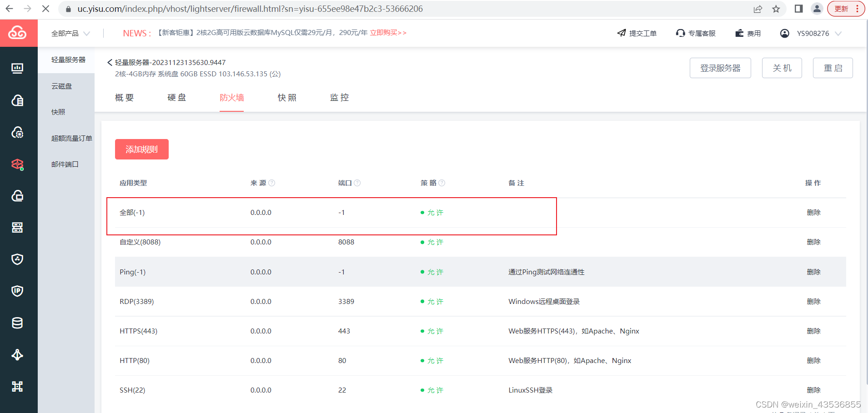Click the help icon next to 来源
Screen dimensions: 868x413
pyautogui.click(x=272, y=183)
